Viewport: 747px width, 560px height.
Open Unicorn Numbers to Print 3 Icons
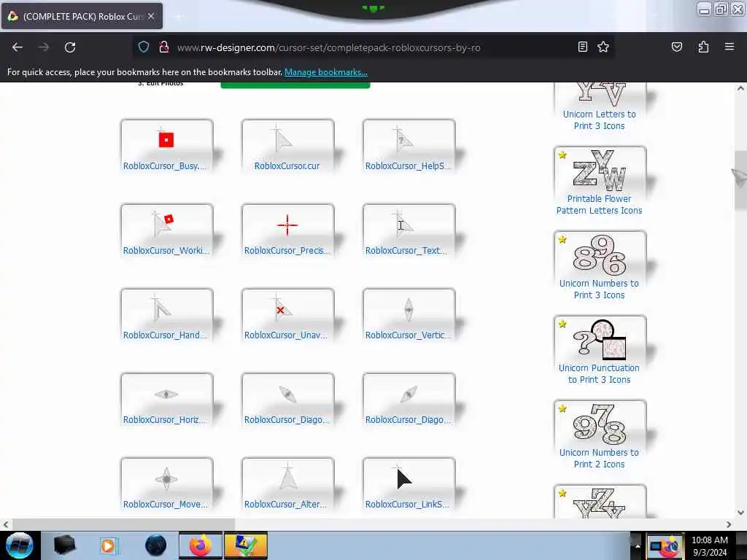(600, 289)
